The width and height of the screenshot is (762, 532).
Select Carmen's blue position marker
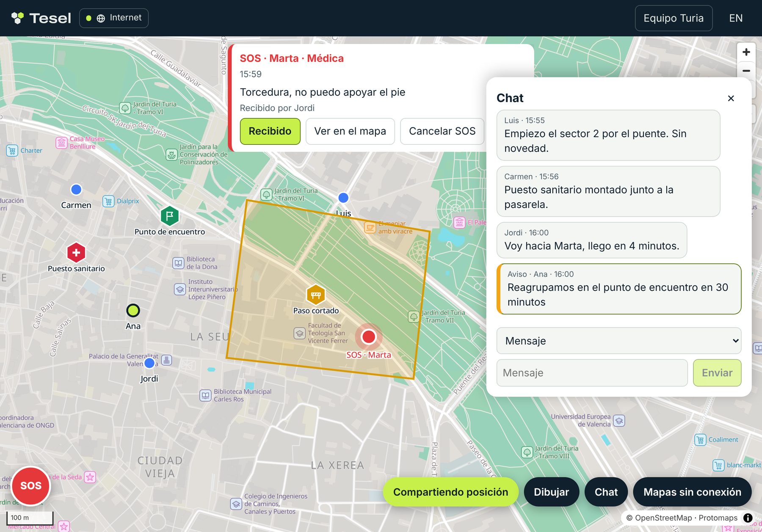point(76,189)
